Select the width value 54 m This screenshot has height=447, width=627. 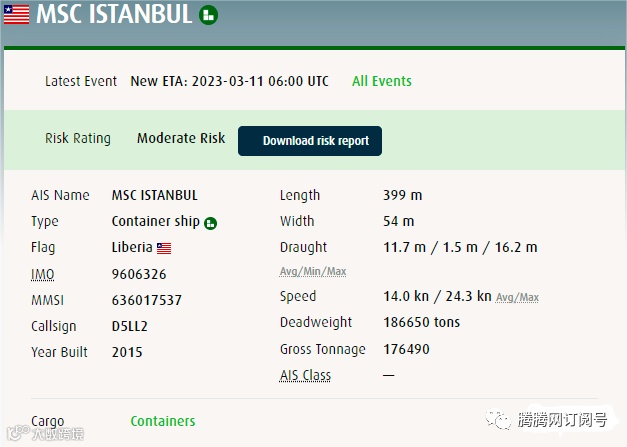pyautogui.click(x=399, y=221)
